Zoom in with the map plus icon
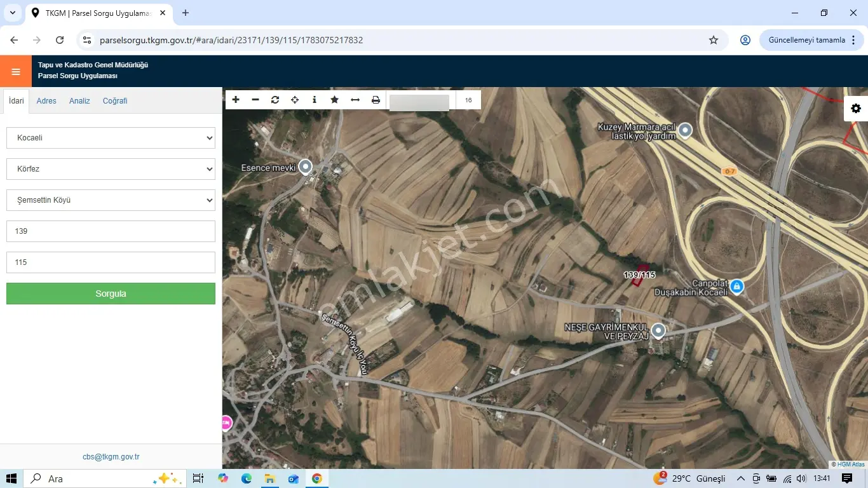This screenshot has height=488, width=868. click(236, 100)
